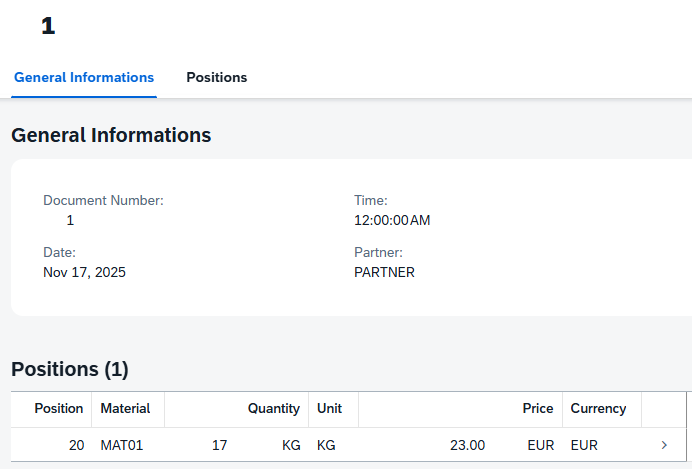
Task: Click the date Nov 17, 2025
Action: pyautogui.click(x=84, y=272)
